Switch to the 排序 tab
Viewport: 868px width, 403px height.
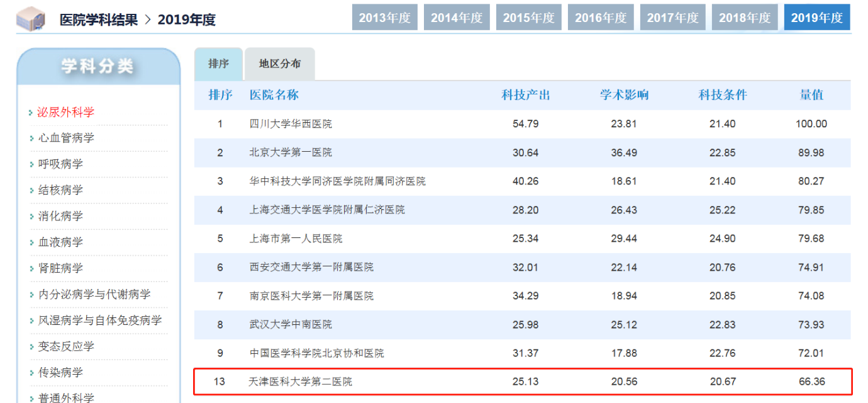pos(218,64)
